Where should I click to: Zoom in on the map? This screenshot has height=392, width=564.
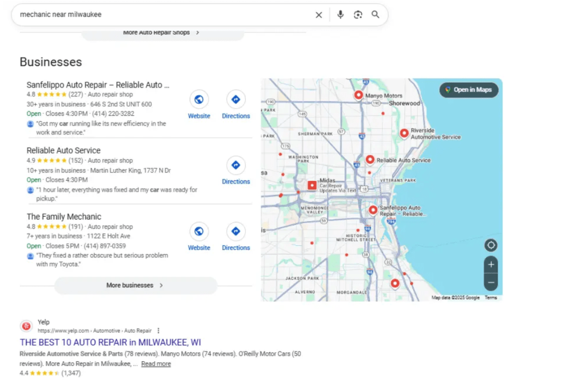[x=491, y=265]
